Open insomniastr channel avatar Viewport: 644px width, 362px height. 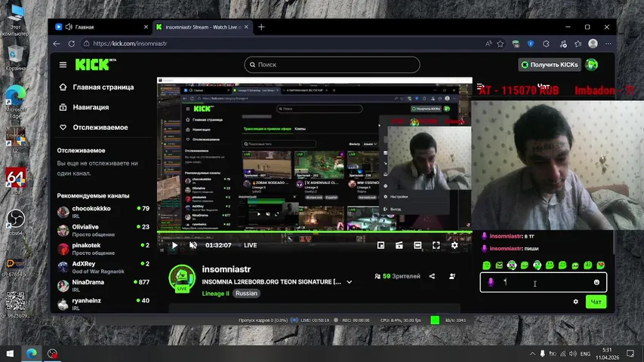point(182,279)
